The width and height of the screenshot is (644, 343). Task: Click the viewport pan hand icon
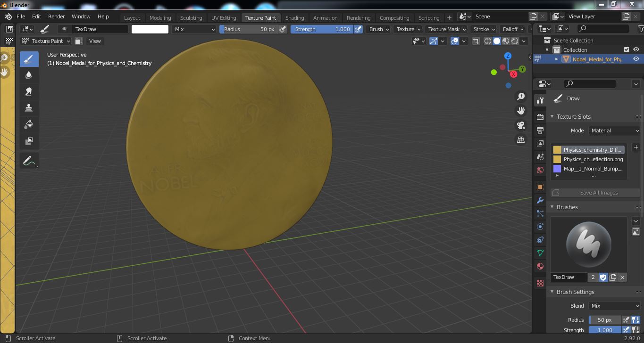521,111
